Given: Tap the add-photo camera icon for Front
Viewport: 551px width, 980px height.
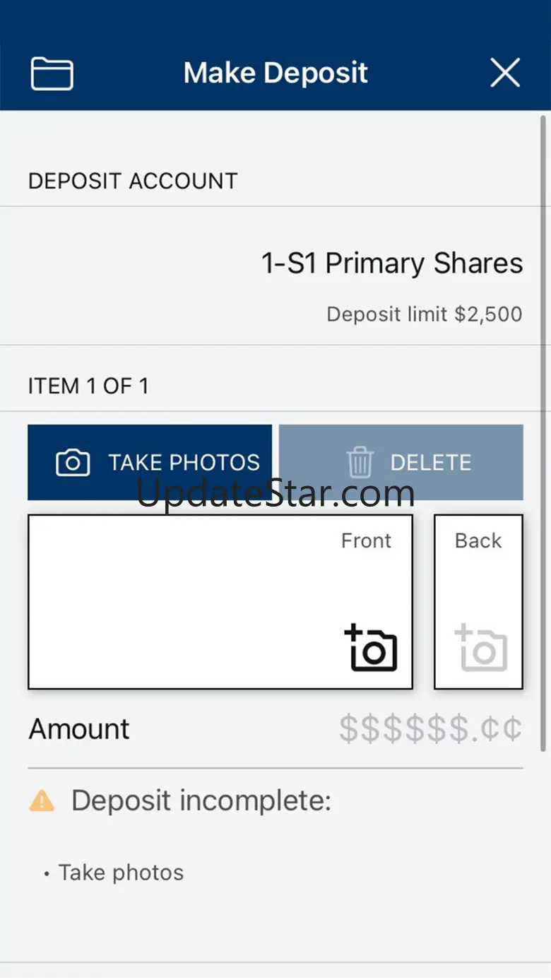Looking at the screenshot, I should pyautogui.click(x=371, y=647).
